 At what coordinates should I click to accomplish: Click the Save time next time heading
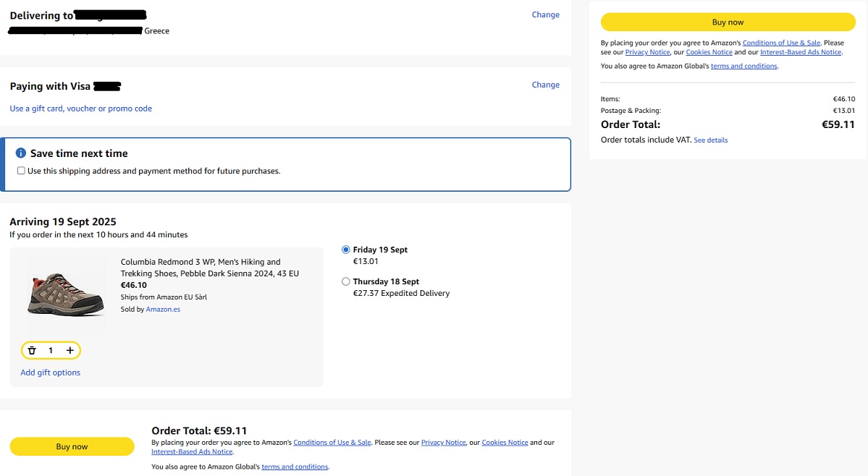pos(79,153)
